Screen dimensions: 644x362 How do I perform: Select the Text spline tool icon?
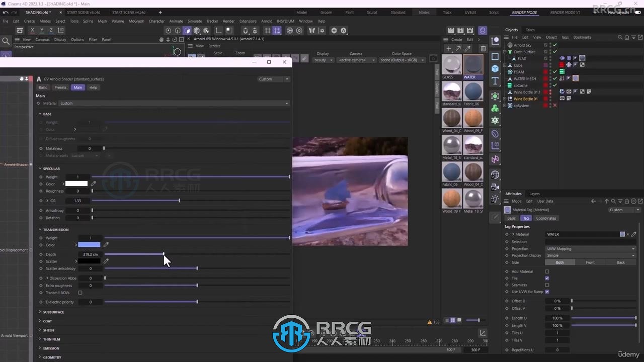[495, 81]
